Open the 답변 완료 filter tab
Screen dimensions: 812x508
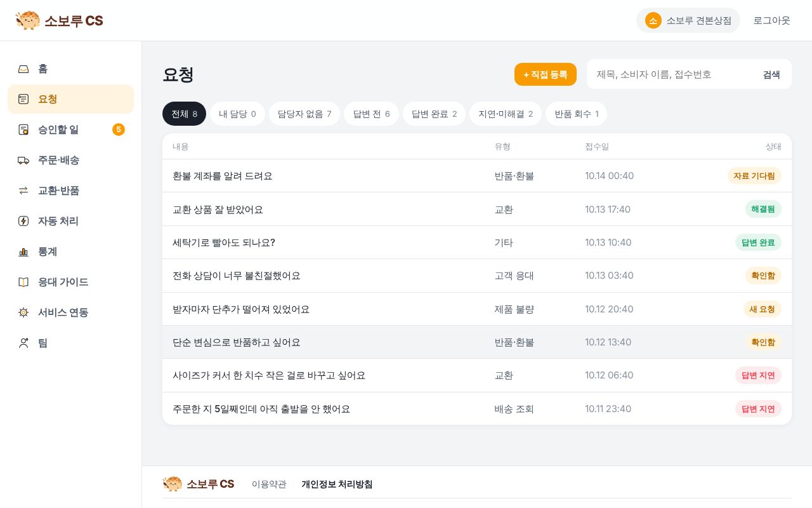[434, 114]
